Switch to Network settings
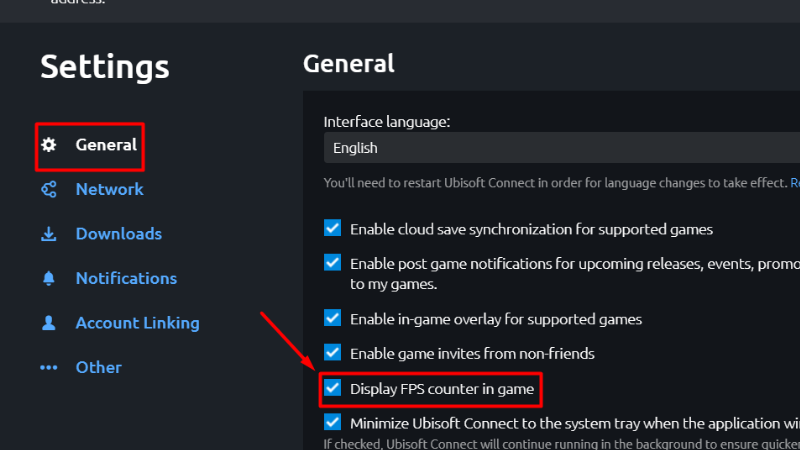The height and width of the screenshot is (450, 800). (x=109, y=189)
